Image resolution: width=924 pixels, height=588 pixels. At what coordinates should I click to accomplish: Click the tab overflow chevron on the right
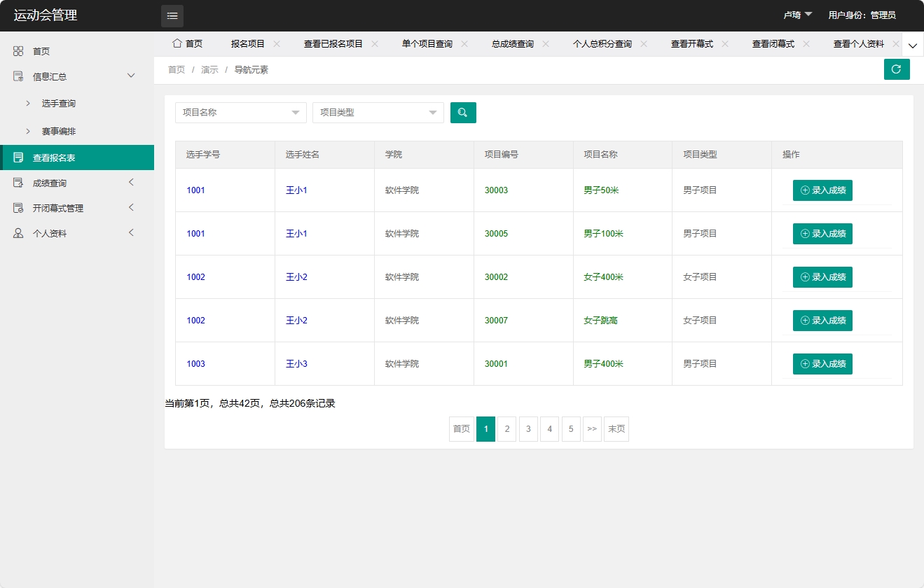point(912,44)
